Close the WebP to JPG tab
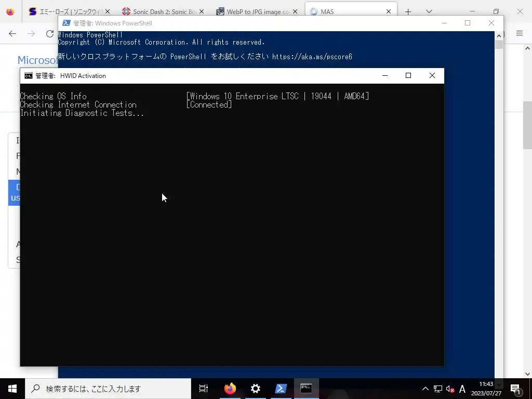 pyautogui.click(x=295, y=11)
